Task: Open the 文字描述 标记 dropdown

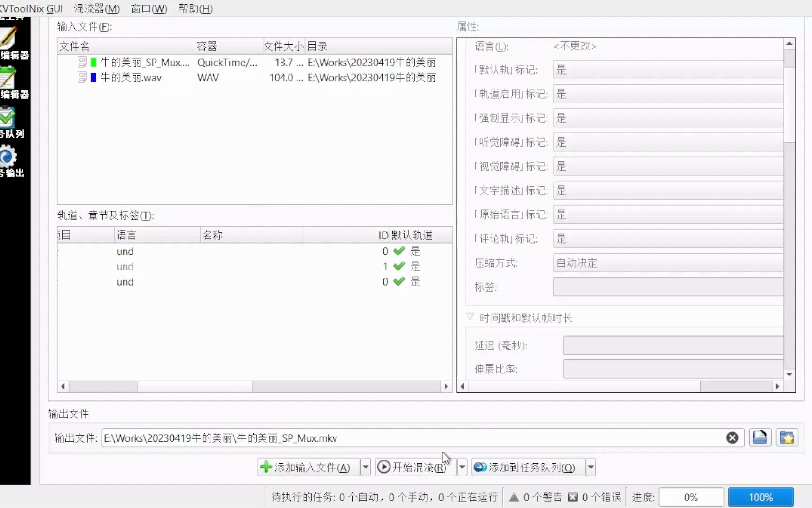Action: click(x=668, y=190)
